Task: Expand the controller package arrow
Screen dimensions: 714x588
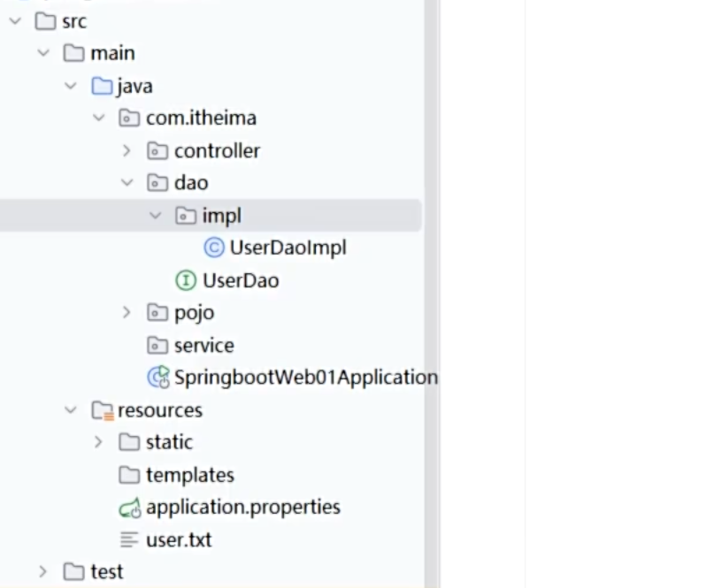Action: click(x=127, y=151)
